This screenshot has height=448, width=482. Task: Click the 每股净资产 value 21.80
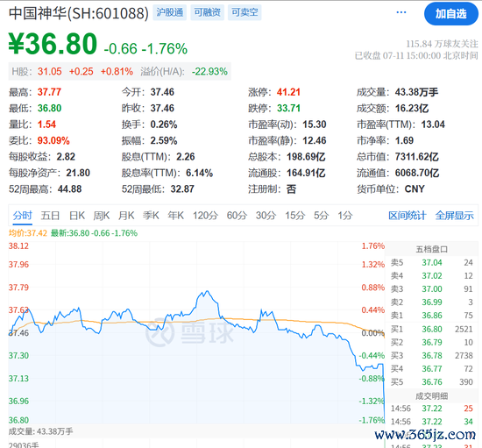pos(78,173)
